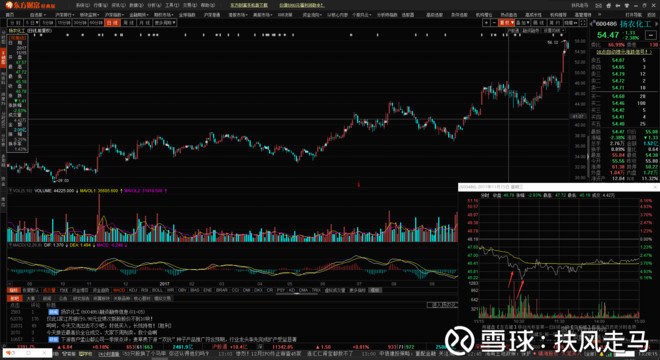This screenshot has height=360, width=660.
Task: Open the 5日 period dropdown
Action: (x=32, y=22)
